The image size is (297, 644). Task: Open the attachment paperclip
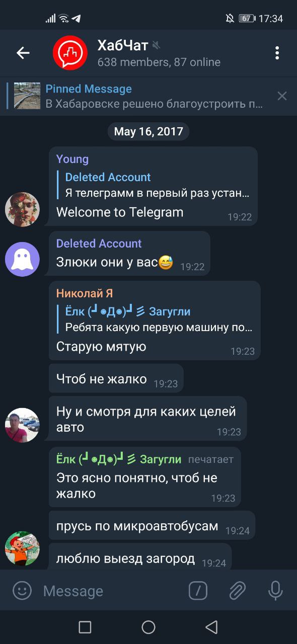click(x=237, y=590)
